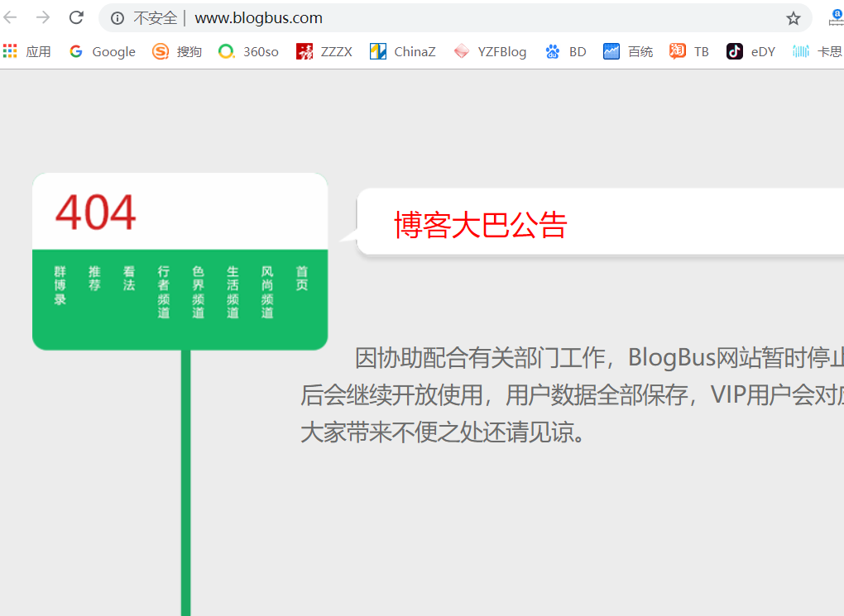This screenshot has width=844, height=616.
Task: Bookmark this page with the star icon
Action: coord(793,18)
